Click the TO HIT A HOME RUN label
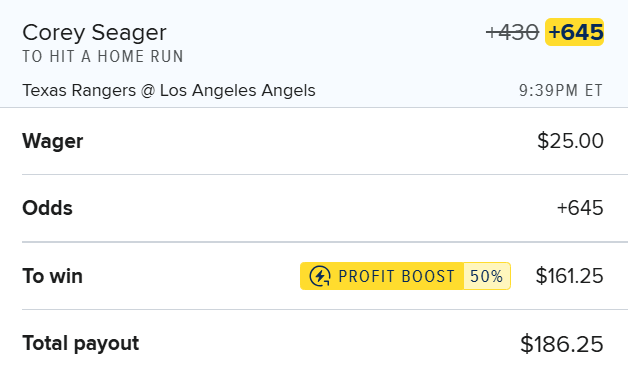Image resolution: width=628 pixels, height=373 pixels. pyautogui.click(x=103, y=56)
